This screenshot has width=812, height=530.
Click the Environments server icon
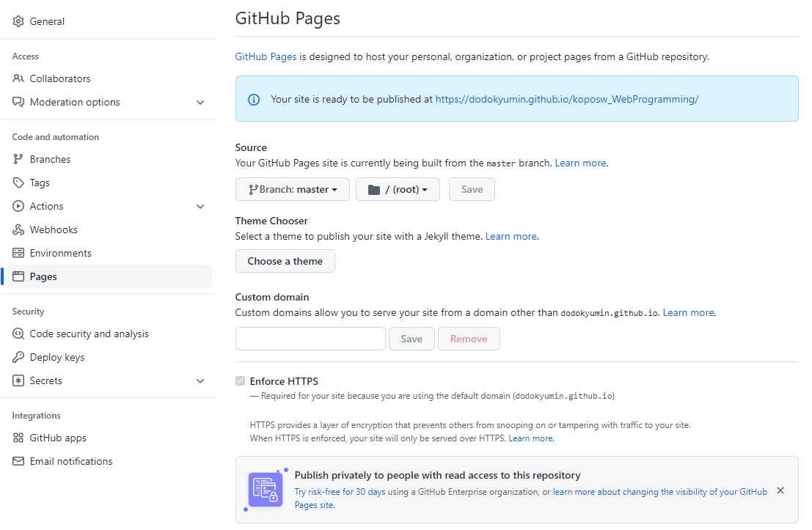click(18, 253)
